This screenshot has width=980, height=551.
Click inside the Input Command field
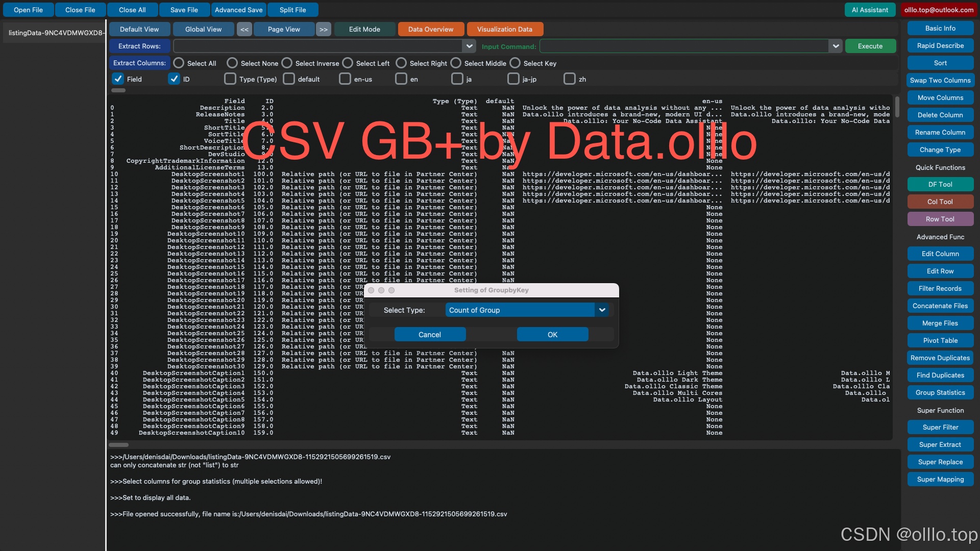point(684,46)
